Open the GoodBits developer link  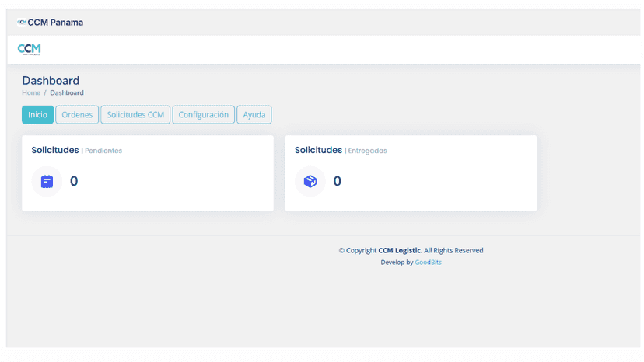click(428, 263)
